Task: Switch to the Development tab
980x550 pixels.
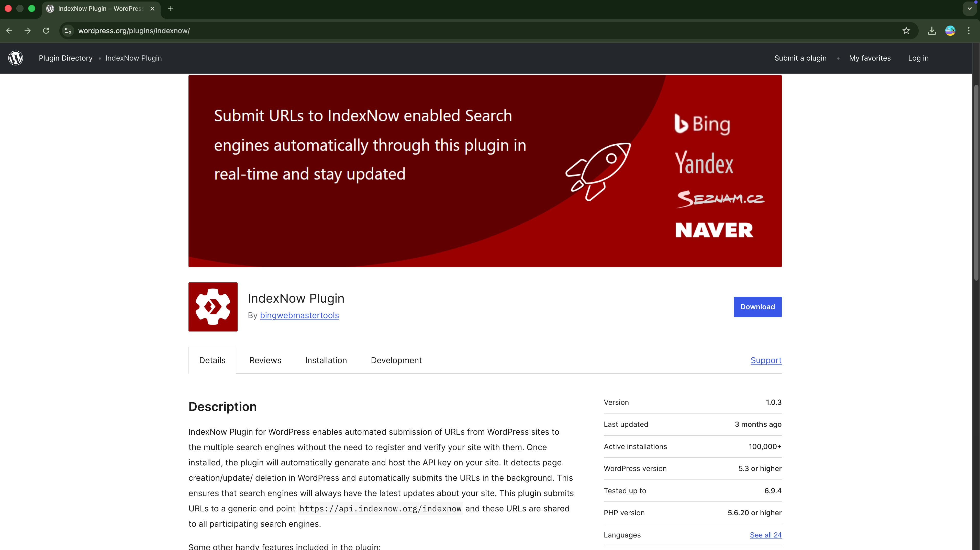Action: [x=396, y=360]
